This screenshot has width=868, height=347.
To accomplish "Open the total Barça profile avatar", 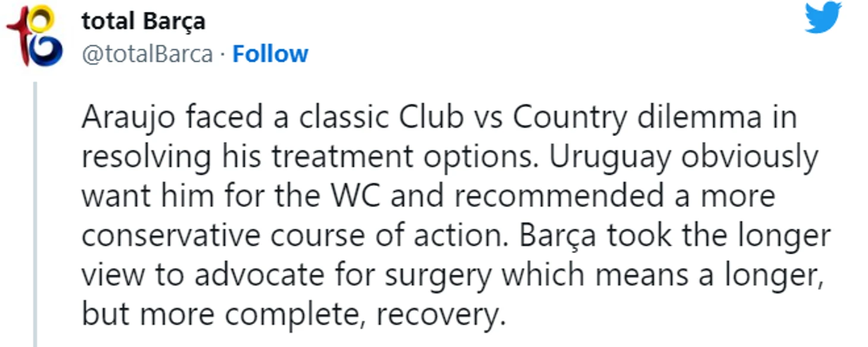I will click(34, 36).
